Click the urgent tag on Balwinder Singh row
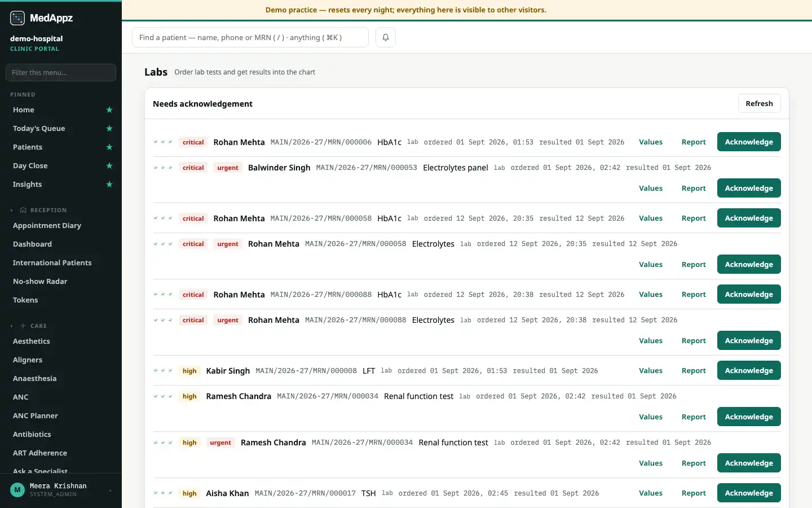The image size is (812, 508). pyautogui.click(x=228, y=168)
